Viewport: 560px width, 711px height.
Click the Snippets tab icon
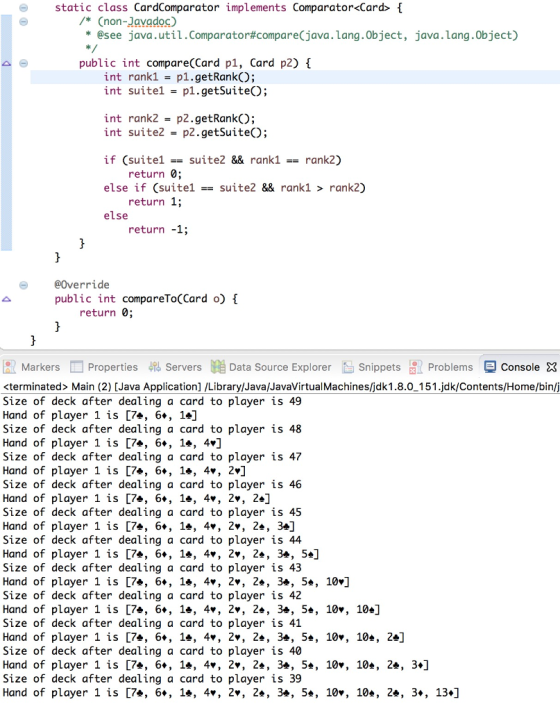pos(348,367)
